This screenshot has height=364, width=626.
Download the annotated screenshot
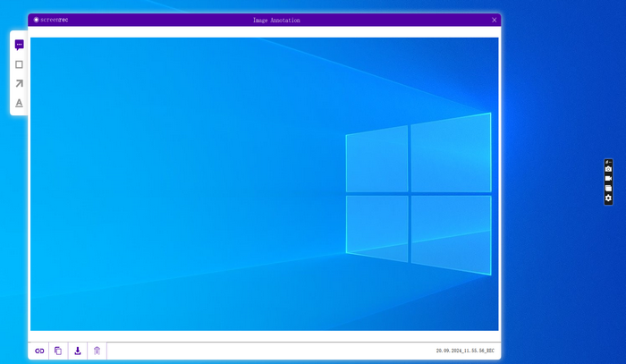(78, 351)
